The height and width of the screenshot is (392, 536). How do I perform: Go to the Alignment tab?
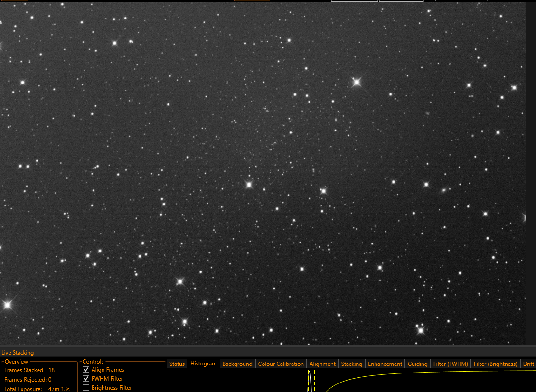coord(322,364)
